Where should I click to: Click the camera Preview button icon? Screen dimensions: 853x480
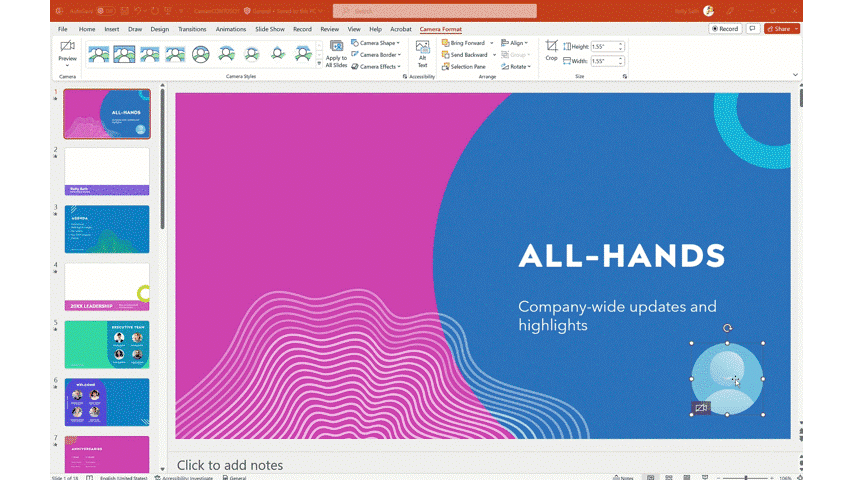coord(67,46)
